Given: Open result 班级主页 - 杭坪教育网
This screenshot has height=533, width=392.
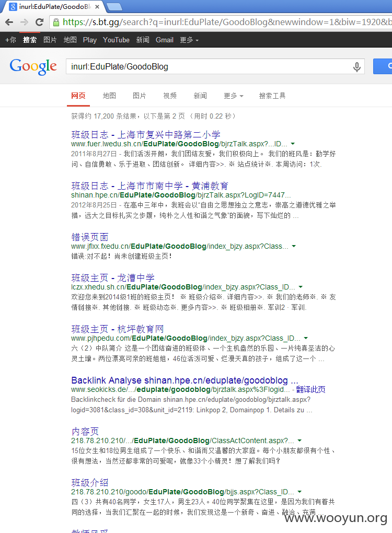Looking at the screenshot, I should point(117,329).
